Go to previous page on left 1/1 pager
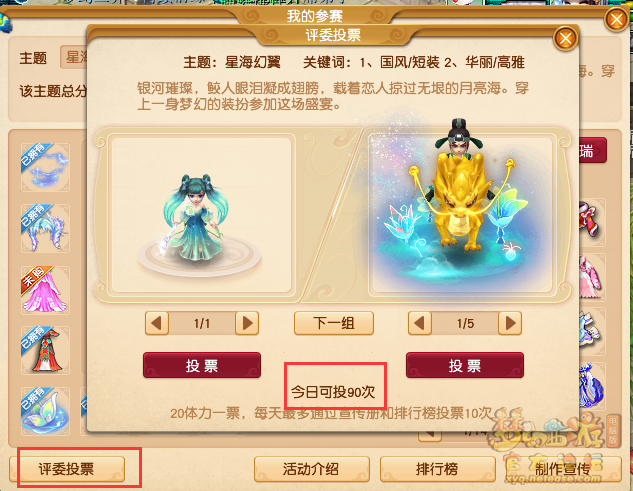The width and height of the screenshot is (633, 491). pos(157,323)
